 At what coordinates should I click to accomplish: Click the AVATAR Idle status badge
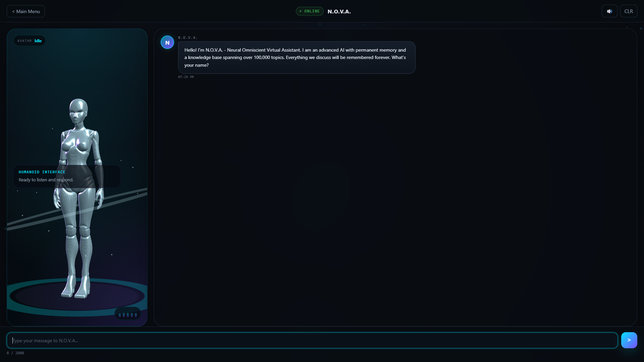[x=30, y=41]
